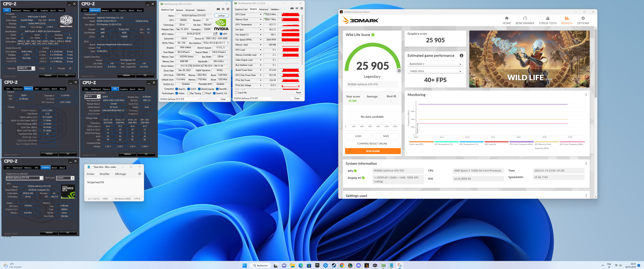Launch Steam from the taskbar
The height and width of the screenshot is (269, 644).
click(x=333, y=265)
